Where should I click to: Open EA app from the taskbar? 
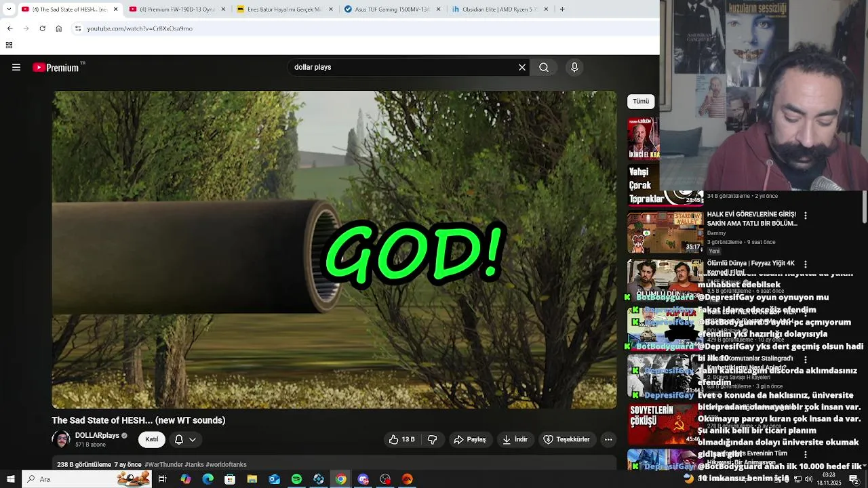(x=408, y=479)
